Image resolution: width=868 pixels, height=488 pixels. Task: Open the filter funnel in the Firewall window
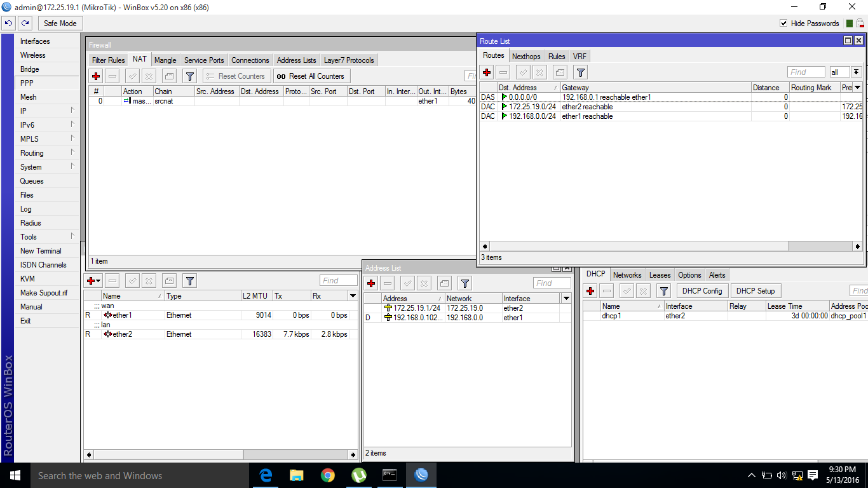(x=189, y=76)
